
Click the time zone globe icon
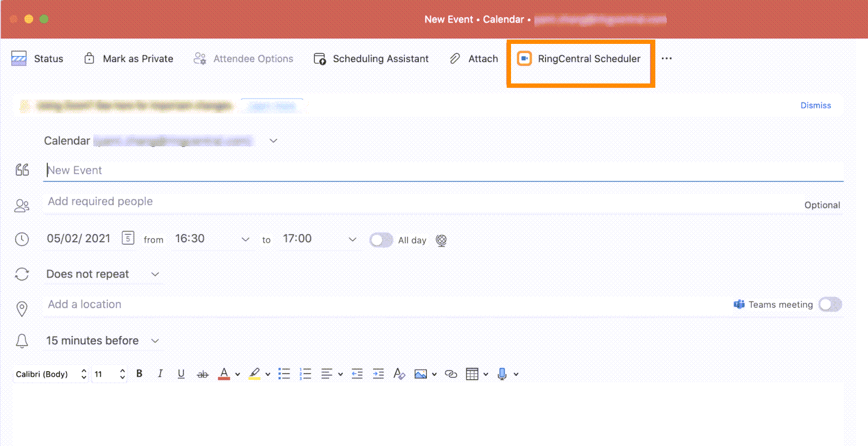click(442, 240)
